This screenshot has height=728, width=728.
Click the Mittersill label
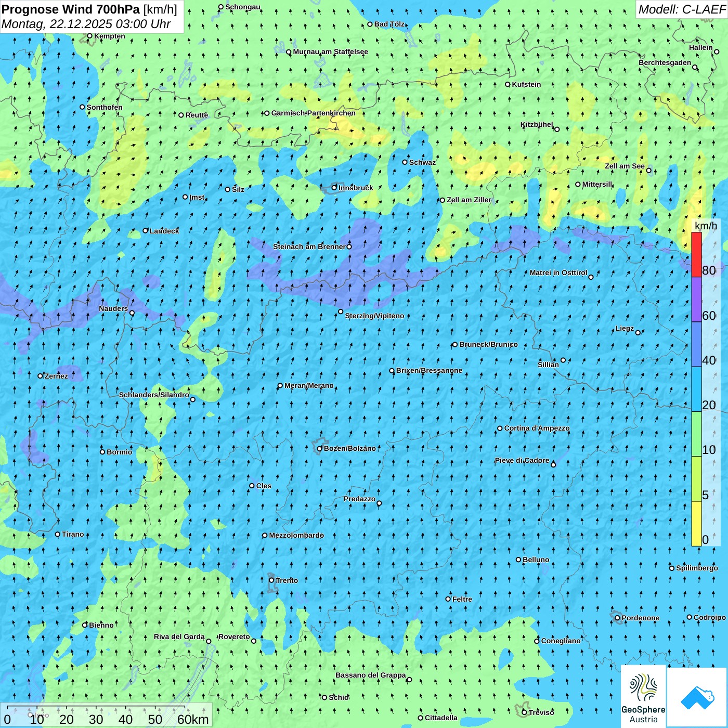597,184
